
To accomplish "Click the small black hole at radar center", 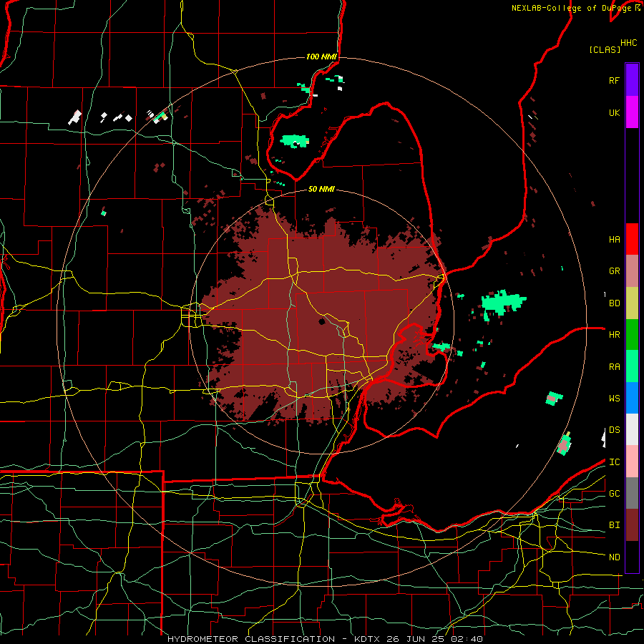I will click(321, 321).
